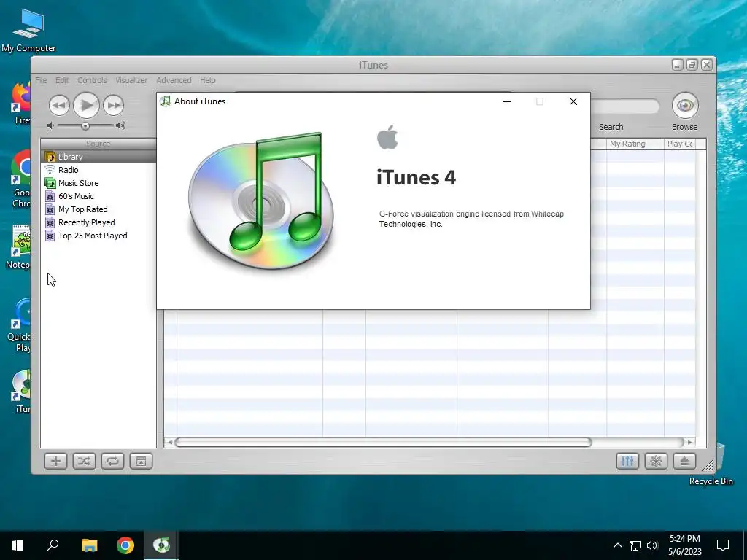
Task: Open the Windows Start menu
Action: pos(18,545)
